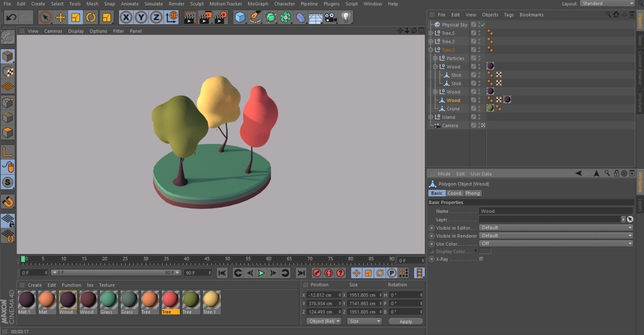Activate the Rotate tool
Screen dimensions: 644x335
click(x=91, y=17)
